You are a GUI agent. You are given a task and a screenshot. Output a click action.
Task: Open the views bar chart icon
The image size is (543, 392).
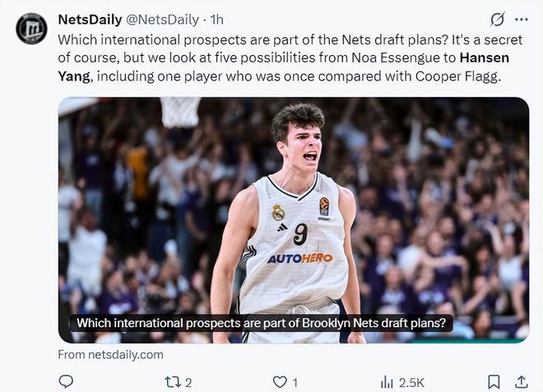(387, 381)
